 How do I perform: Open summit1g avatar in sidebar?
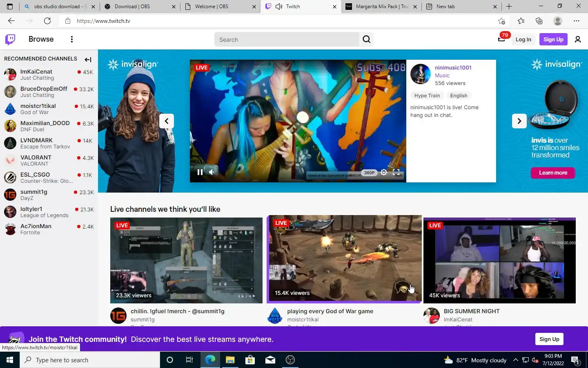tap(10, 195)
